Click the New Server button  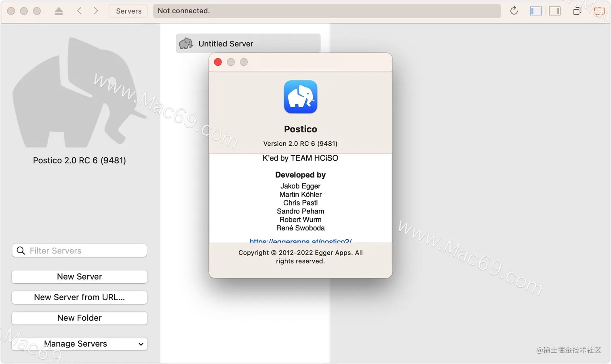[x=80, y=277]
